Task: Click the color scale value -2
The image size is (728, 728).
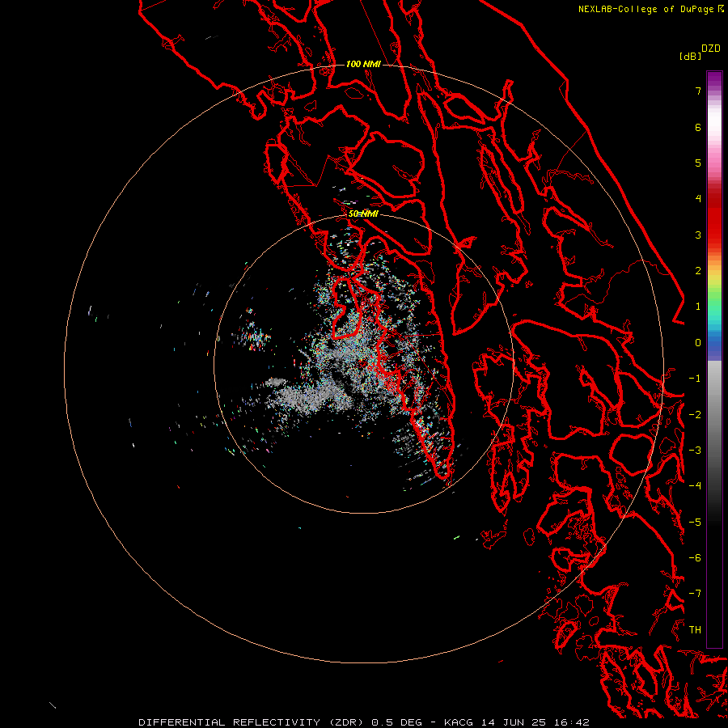Action: point(695,415)
